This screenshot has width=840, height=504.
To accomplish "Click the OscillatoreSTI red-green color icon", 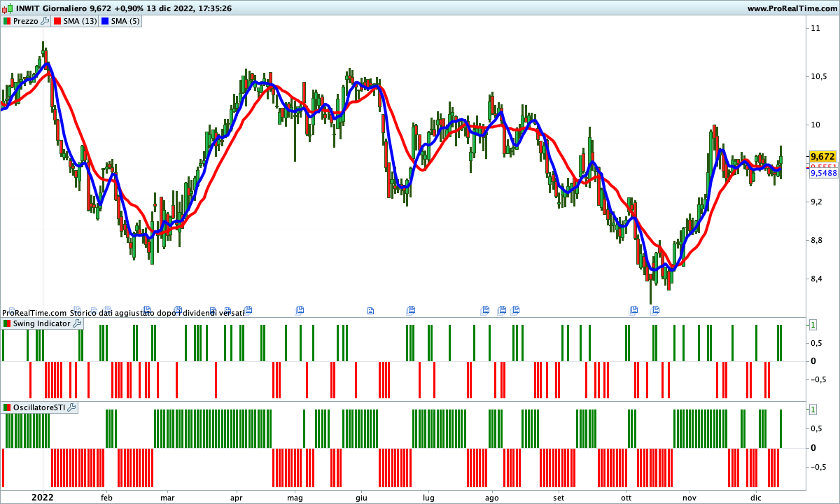I will pos(7,407).
